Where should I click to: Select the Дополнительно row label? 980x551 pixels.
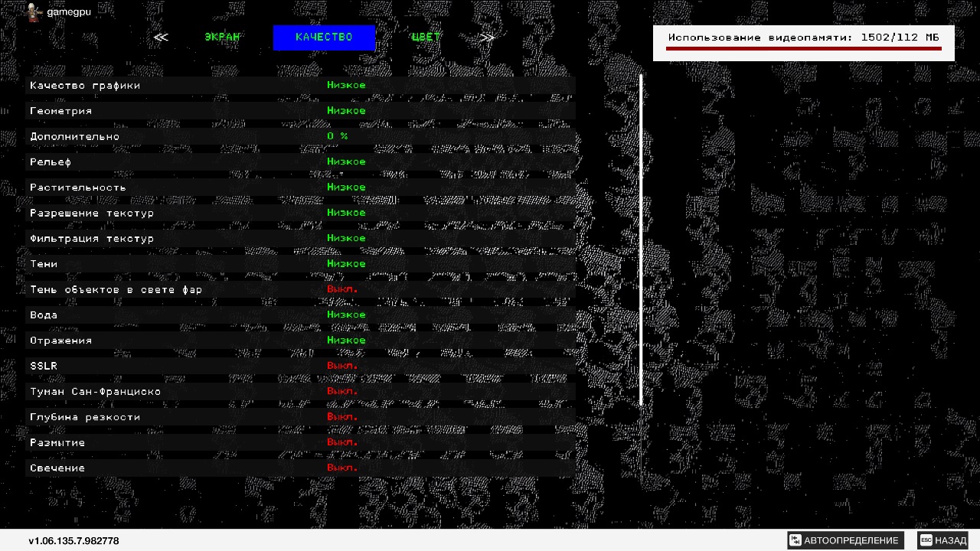point(74,136)
